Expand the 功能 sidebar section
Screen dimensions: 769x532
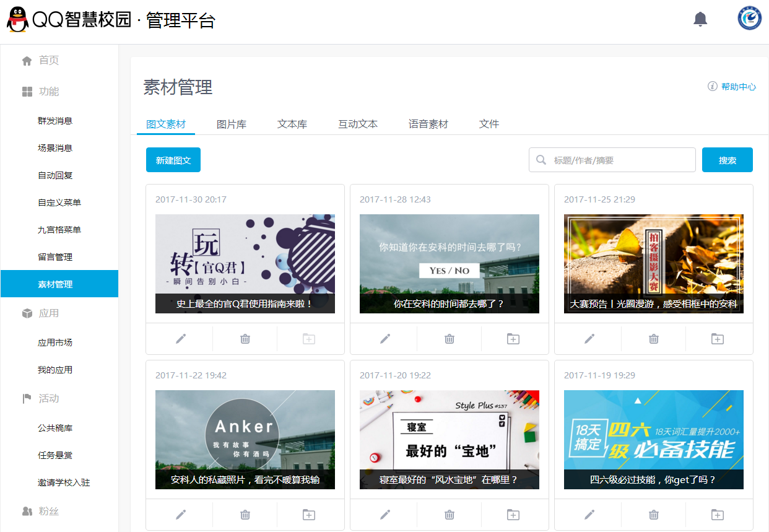point(48,92)
